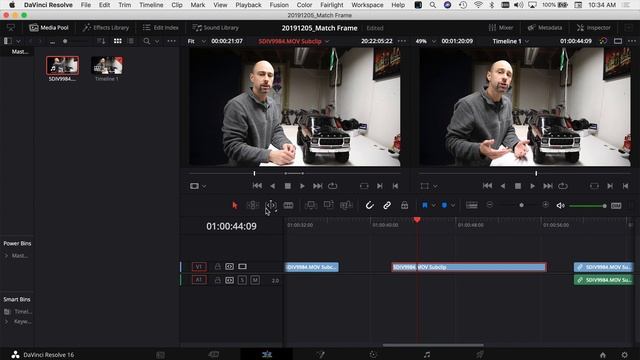640x360 pixels.
Task: Toggle the DIM audio button
Action: 616,206
